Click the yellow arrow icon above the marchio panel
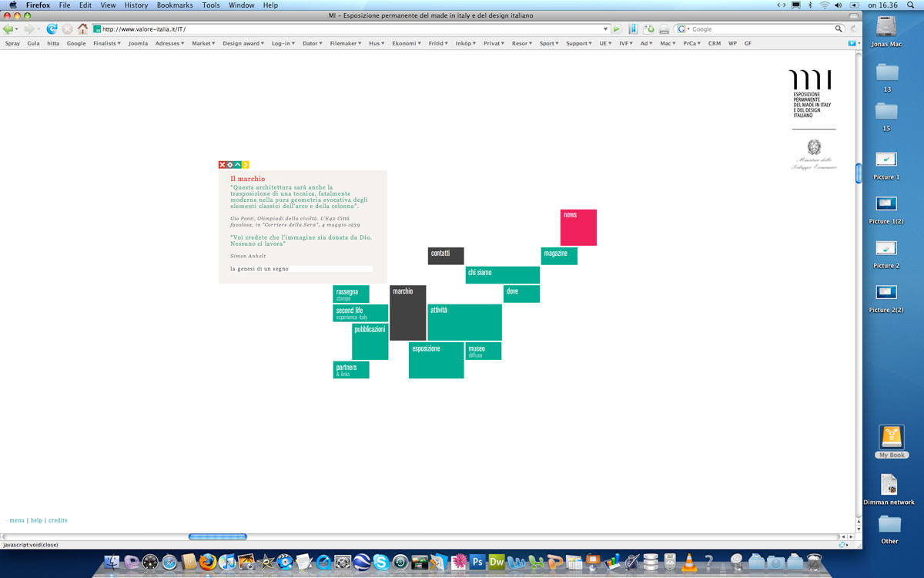The width and height of the screenshot is (924, 578). pyautogui.click(x=246, y=165)
